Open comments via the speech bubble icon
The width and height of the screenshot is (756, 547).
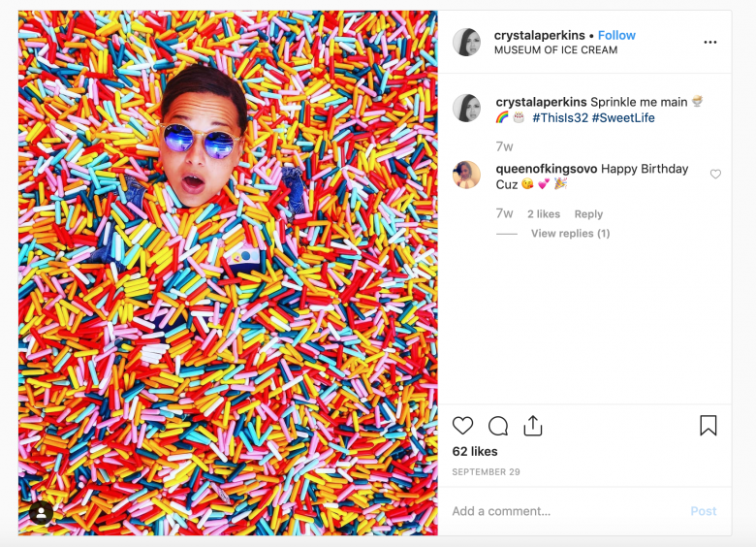[x=498, y=426]
